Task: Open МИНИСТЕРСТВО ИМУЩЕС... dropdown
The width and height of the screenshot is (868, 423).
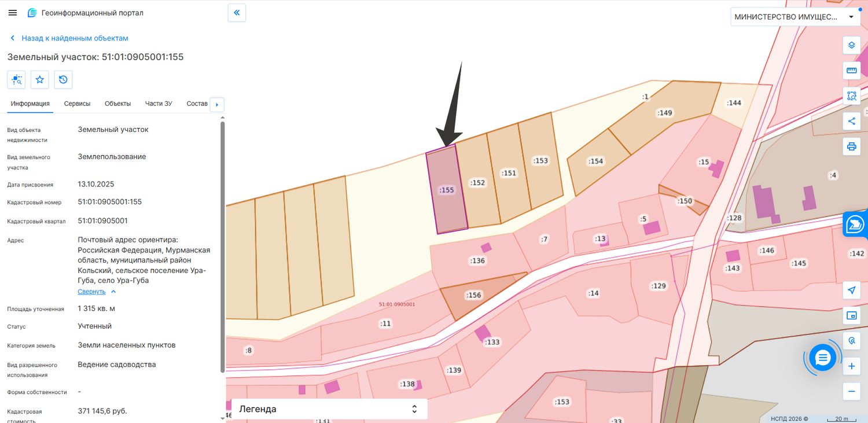Action: coord(795,17)
